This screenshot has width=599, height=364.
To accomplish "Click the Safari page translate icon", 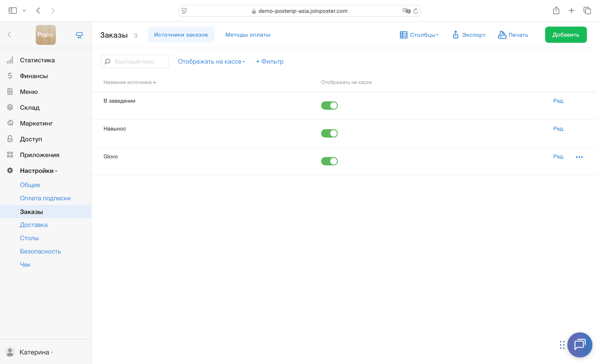I will coord(406,11).
